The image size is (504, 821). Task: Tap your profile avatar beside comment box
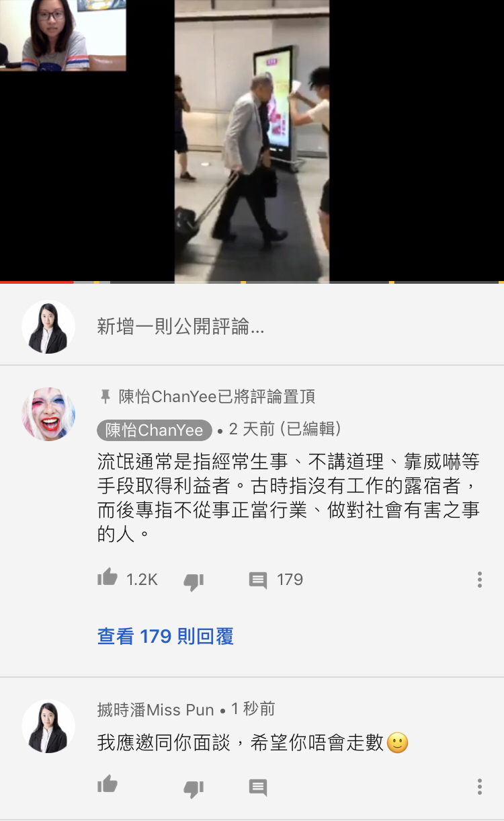click(48, 327)
